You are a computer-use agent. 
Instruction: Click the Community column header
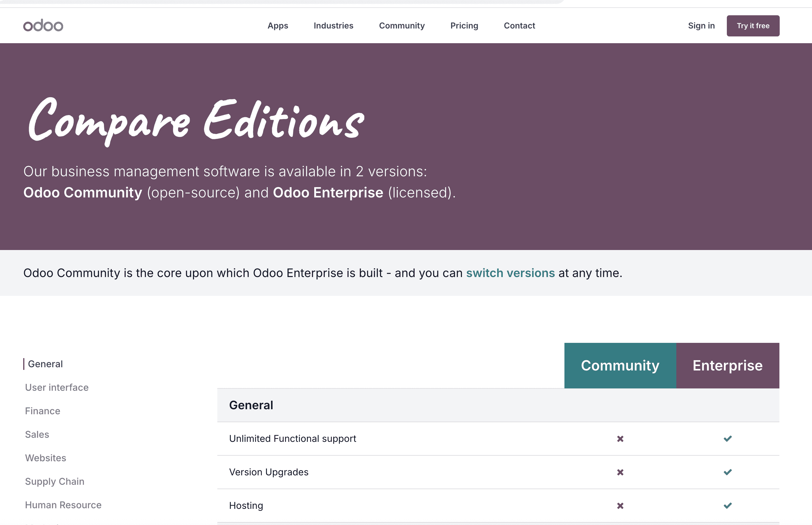coord(620,366)
